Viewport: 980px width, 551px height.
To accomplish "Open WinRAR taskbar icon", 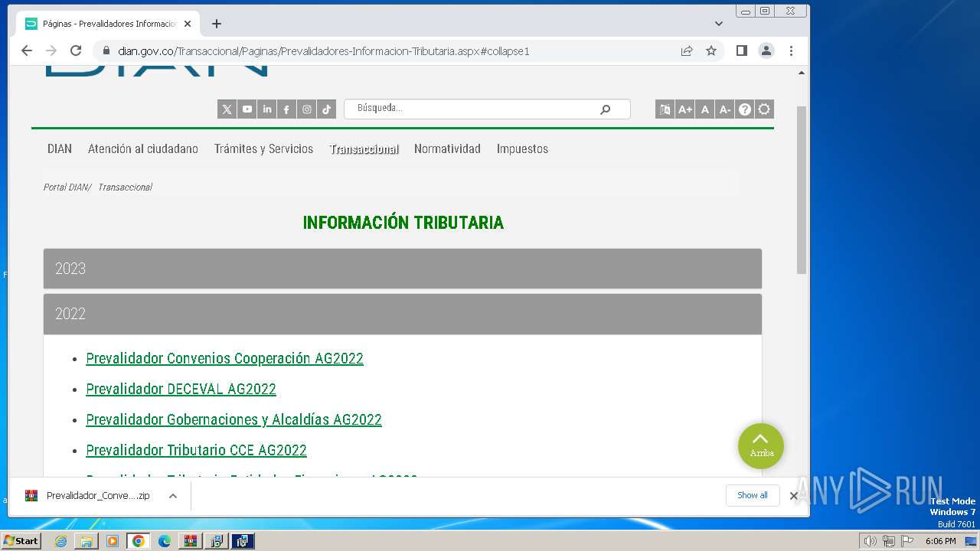I will point(191,541).
